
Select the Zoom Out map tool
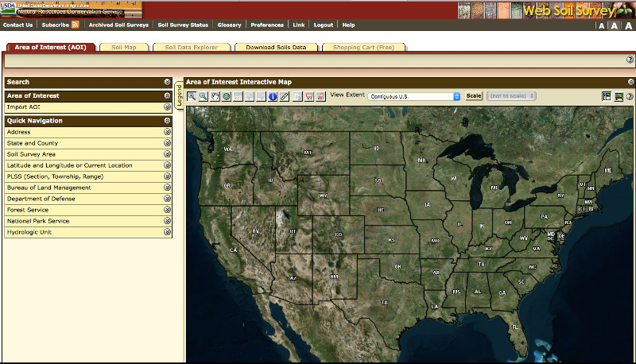204,96
